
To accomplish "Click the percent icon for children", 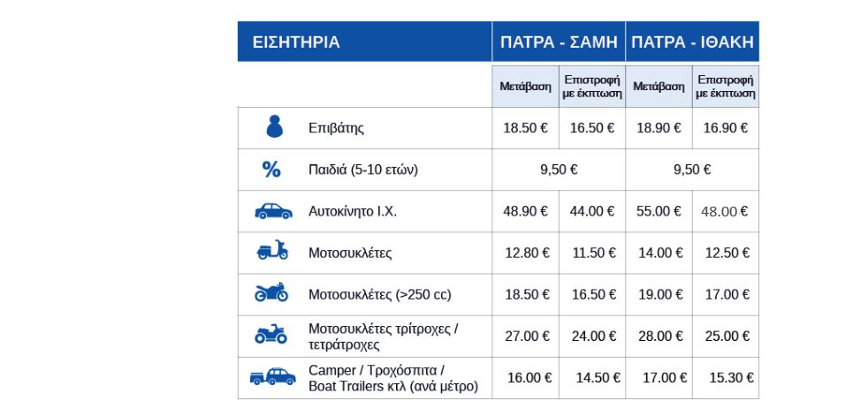I will pyautogui.click(x=271, y=170).
